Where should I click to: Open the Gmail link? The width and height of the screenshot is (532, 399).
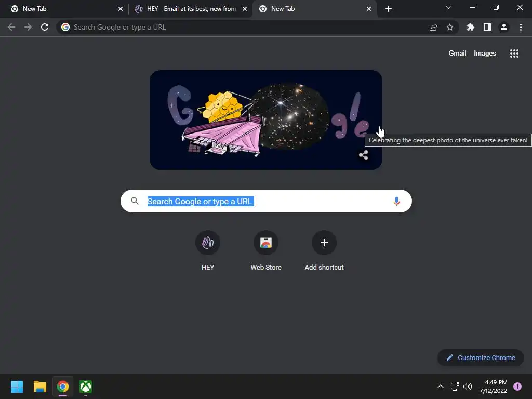click(457, 54)
